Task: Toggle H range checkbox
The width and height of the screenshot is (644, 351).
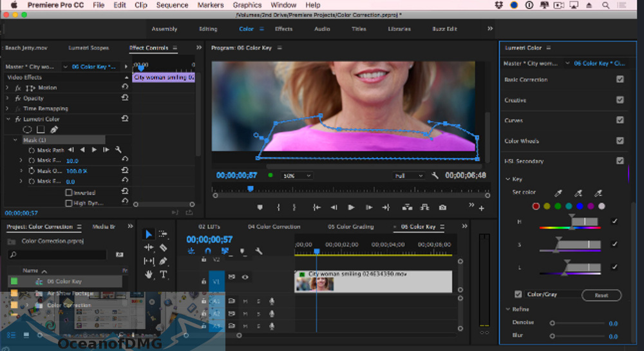Action: pyautogui.click(x=614, y=222)
